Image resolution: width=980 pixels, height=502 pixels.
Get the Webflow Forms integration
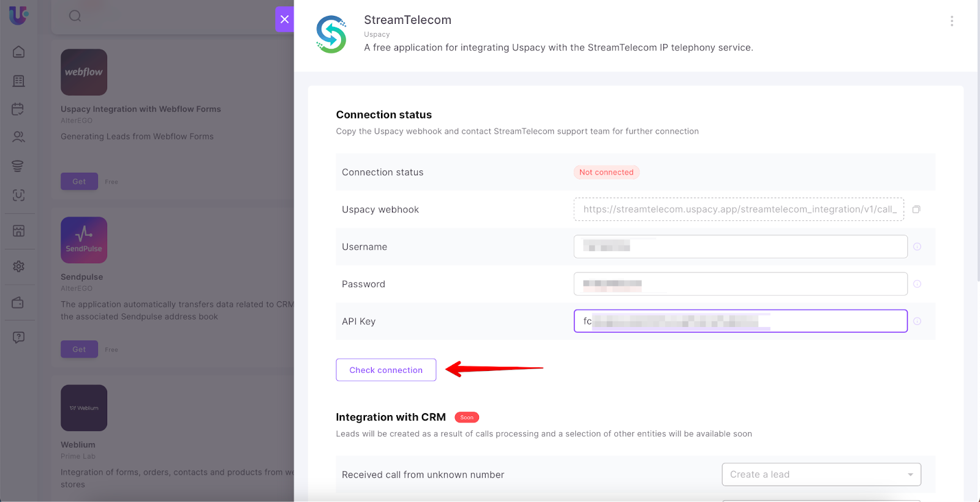click(x=79, y=181)
